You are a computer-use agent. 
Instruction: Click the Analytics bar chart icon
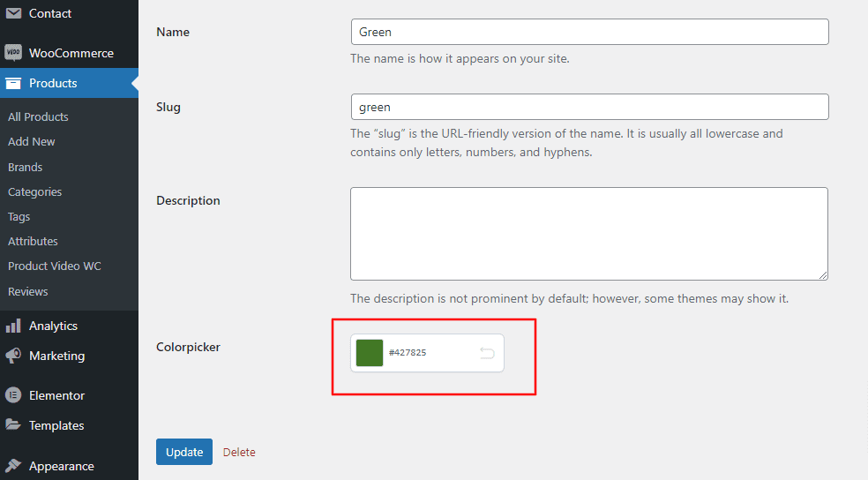pyautogui.click(x=13, y=326)
